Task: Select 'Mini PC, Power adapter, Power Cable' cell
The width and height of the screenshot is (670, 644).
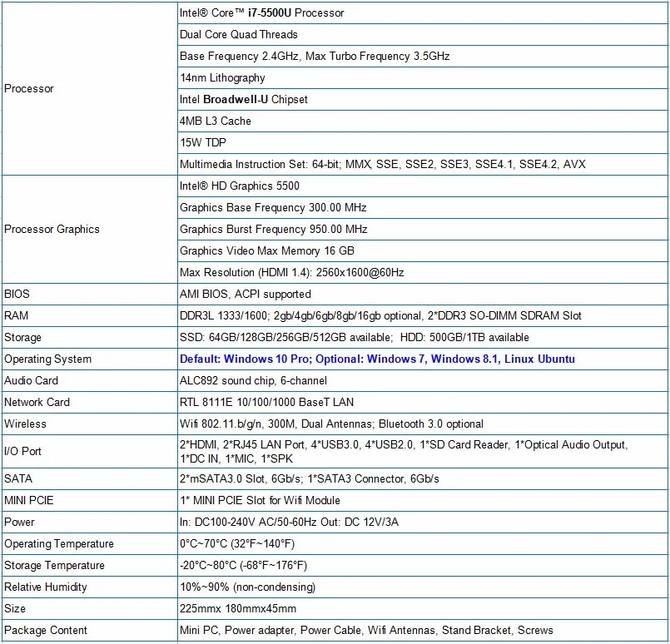Action: tap(423, 631)
